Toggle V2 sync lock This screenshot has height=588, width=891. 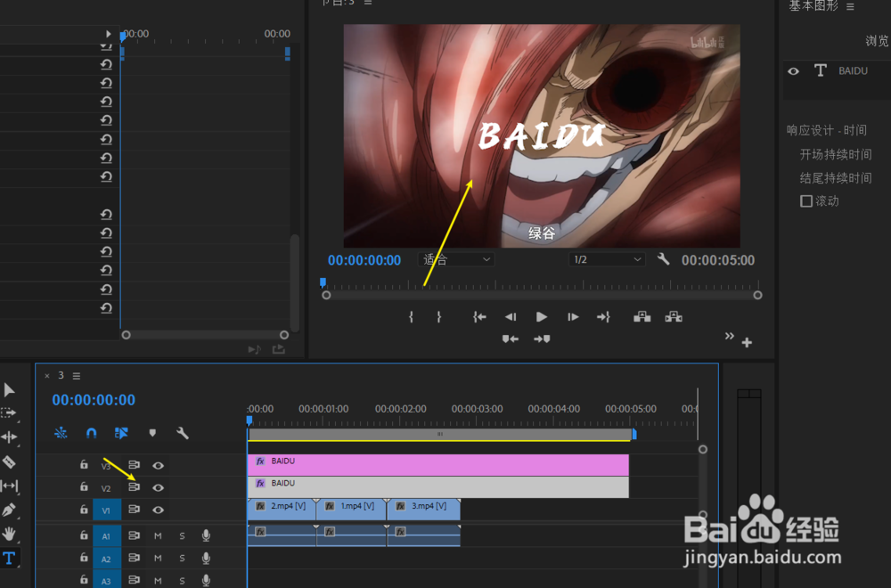click(x=134, y=487)
